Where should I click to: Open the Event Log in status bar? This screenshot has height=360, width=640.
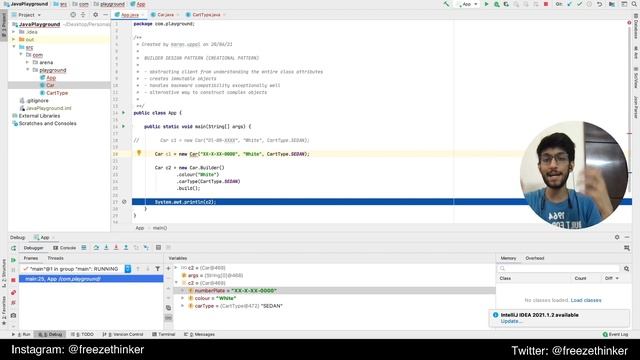click(616, 334)
